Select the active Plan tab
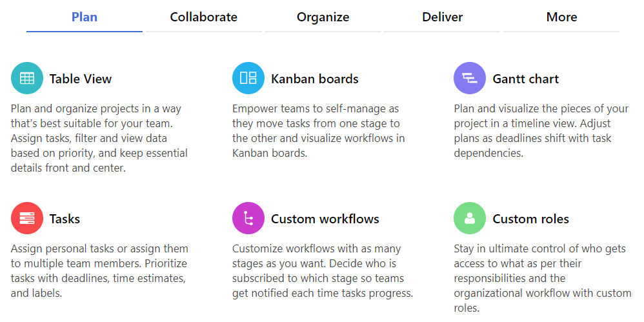Image resolution: width=644 pixels, height=322 pixels. (x=85, y=17)
